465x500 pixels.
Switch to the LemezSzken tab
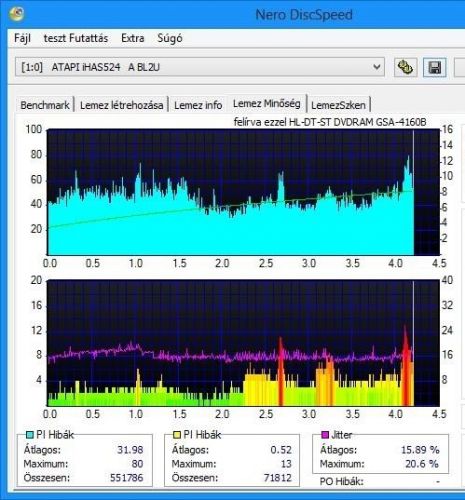(338, 105)
